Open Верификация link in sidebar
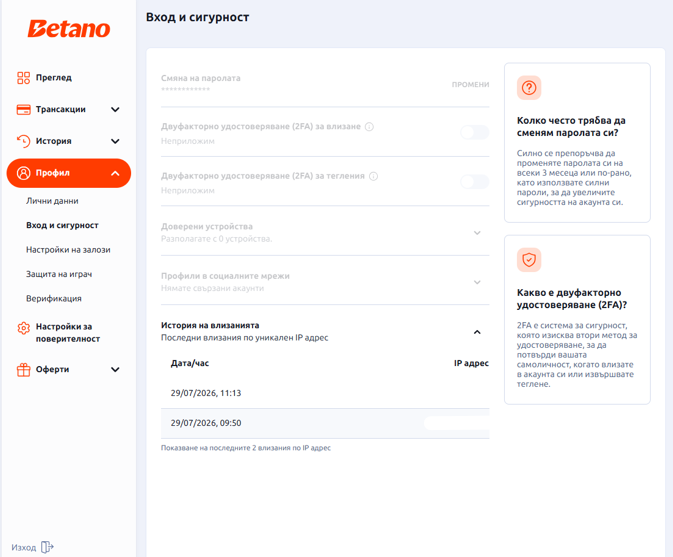Image resolution: width=673 pixels, height=557 pixels. (x=54, y=299)
